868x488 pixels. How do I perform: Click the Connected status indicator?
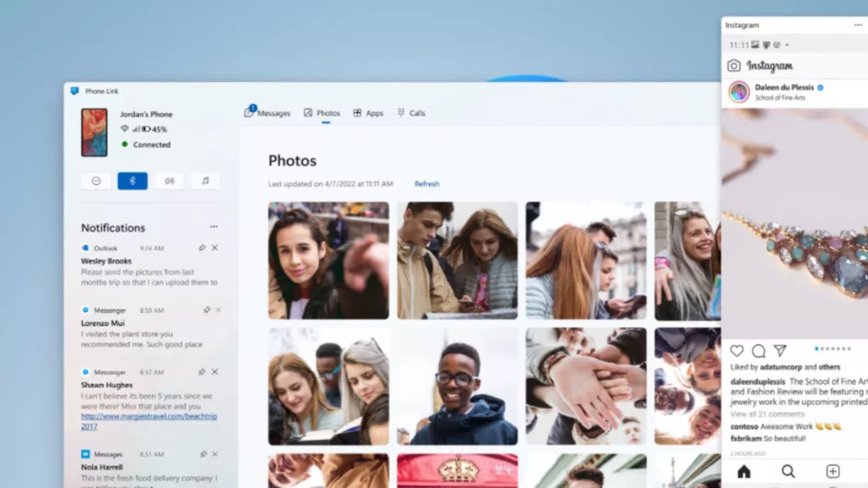point(146,145)
